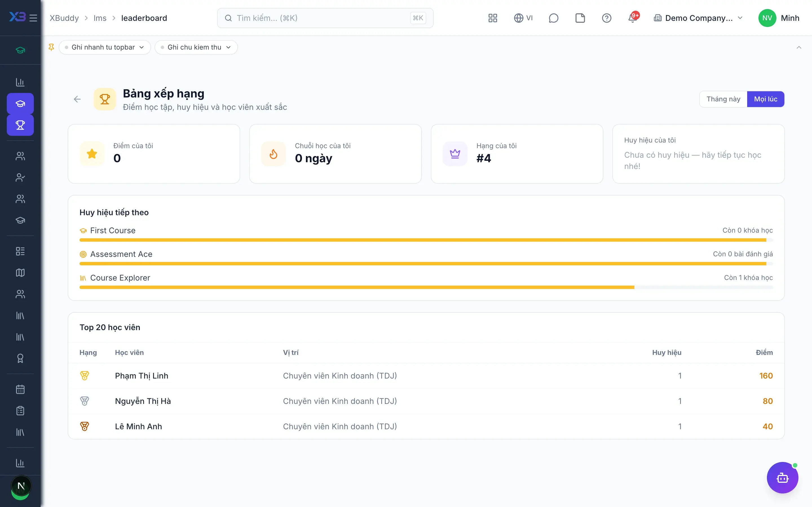The image size is (812, 507).
Task: Select the Mọi lúc period toggle
Action: (x=765, y=99)
